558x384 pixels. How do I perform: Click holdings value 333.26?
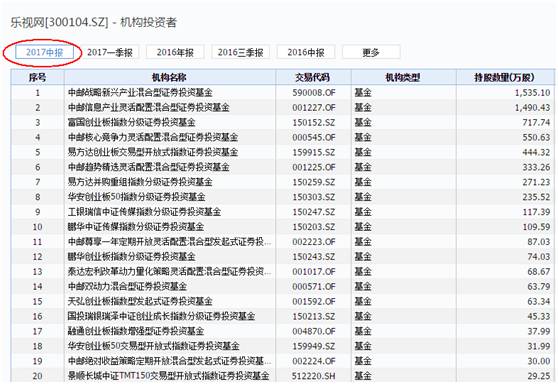tap(536, 167)
